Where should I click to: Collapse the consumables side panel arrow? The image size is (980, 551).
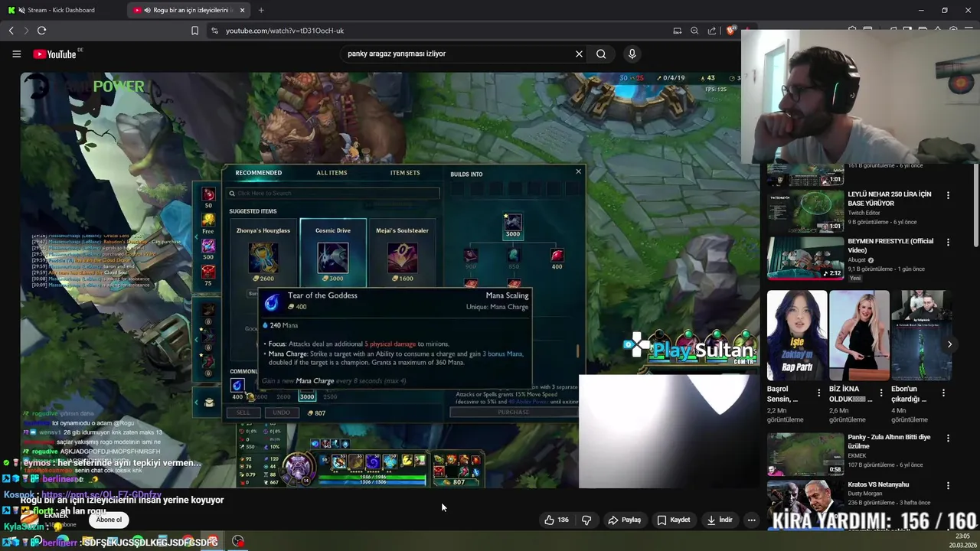click(196, 237)
